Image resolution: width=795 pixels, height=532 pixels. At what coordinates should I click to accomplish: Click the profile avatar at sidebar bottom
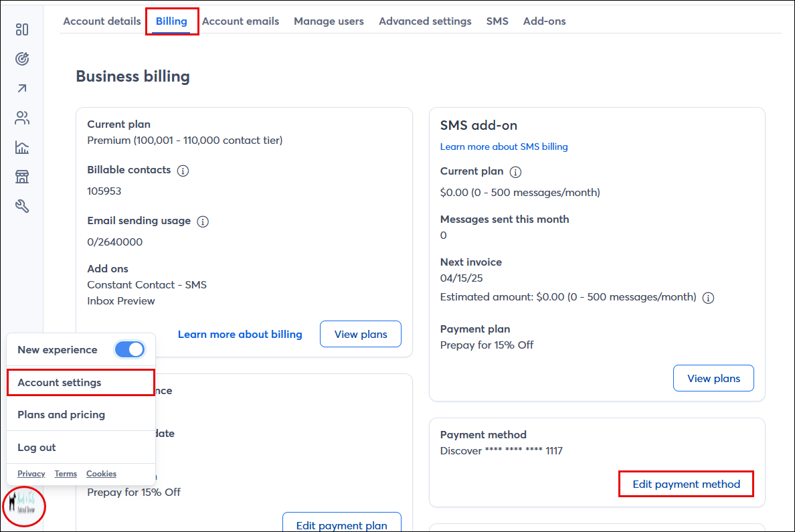tap(24, 506)
